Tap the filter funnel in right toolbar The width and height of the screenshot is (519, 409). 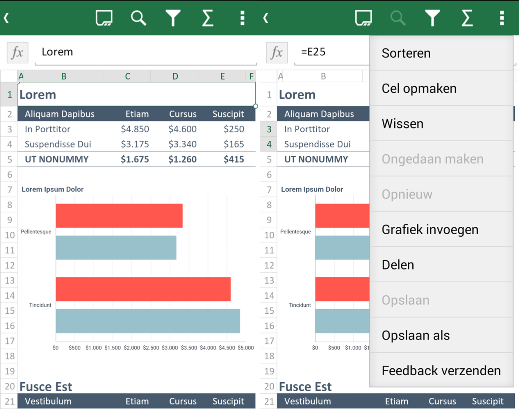pos(432,18)
